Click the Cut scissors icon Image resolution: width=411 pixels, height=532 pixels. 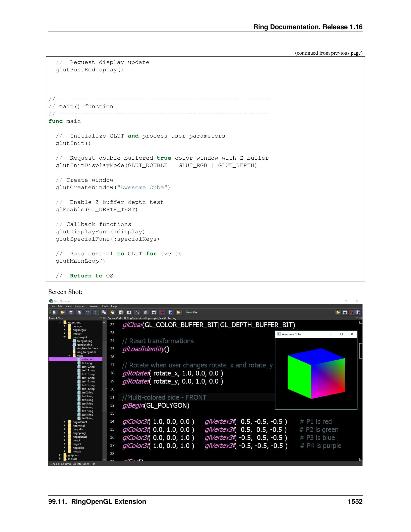point(96,312)
